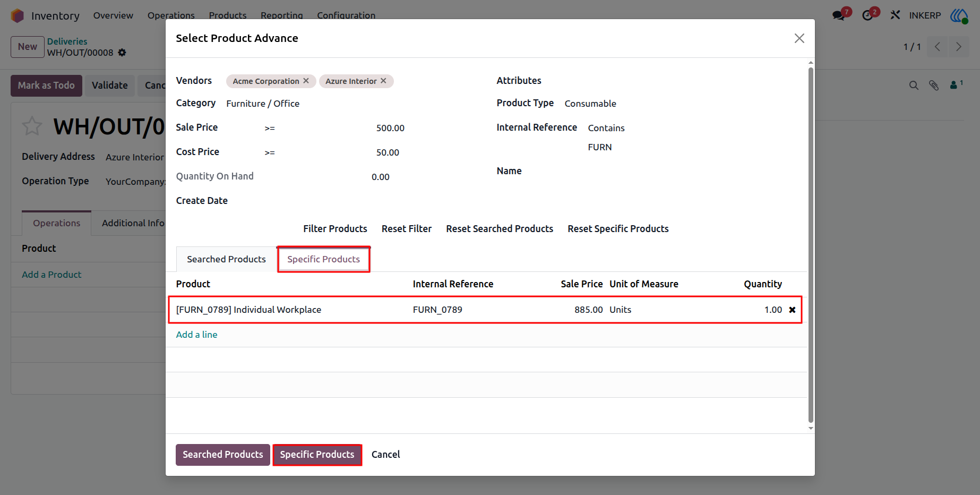Open the conversations chat icon
Viewport: 980px width, 495px height.
pyautogui.click(x=839, y=15)
